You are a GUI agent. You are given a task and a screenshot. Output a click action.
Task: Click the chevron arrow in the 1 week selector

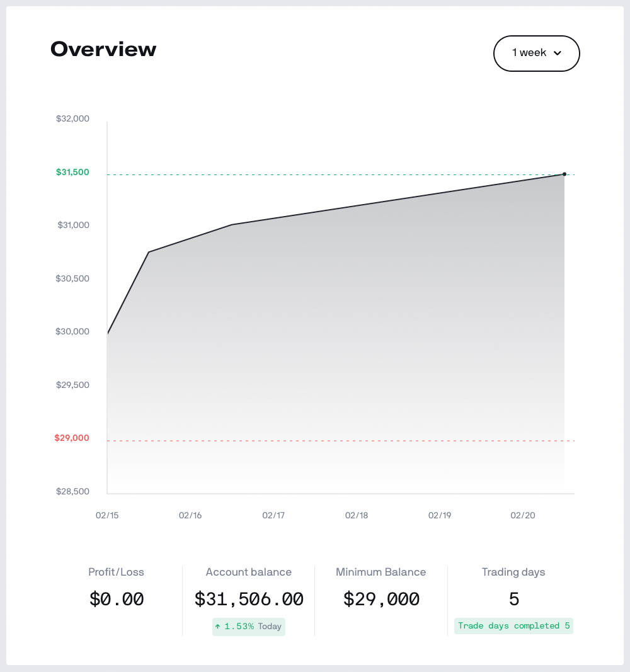pyautogui.click(x=557, y=54)
